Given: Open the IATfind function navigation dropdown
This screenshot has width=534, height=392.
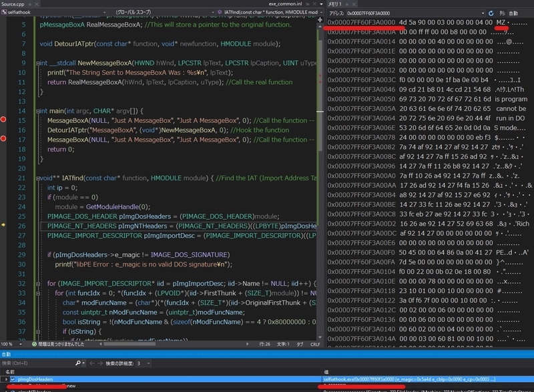Looking at the screenshot, I should [x=270, y=12].
